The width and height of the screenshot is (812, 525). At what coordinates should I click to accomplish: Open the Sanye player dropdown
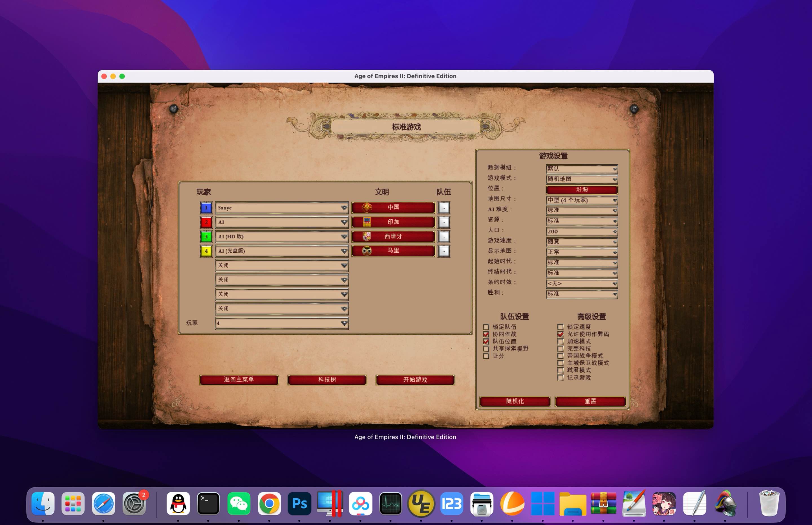[282, 208]
